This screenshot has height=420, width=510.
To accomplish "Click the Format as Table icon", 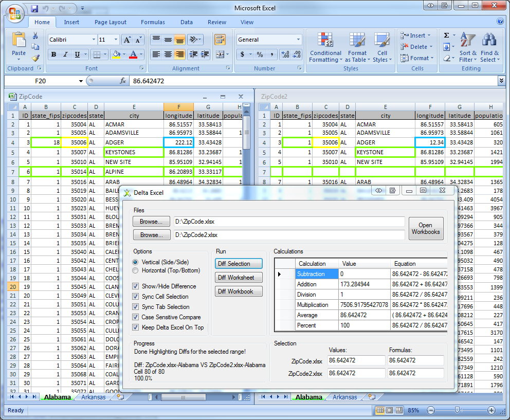I will tap(357, 40).
